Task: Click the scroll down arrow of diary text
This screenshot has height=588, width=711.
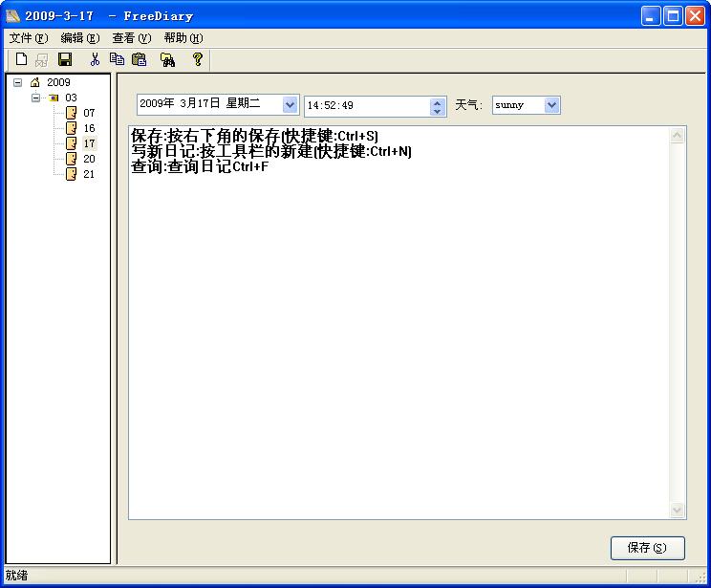Action: 677,510
